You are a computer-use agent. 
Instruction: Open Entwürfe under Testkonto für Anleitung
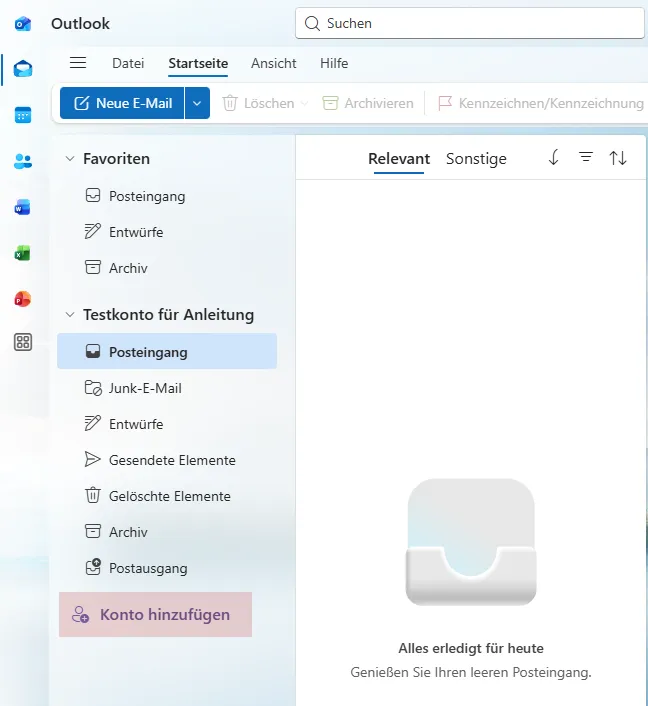pyautogui.click(x=167, y=424)
